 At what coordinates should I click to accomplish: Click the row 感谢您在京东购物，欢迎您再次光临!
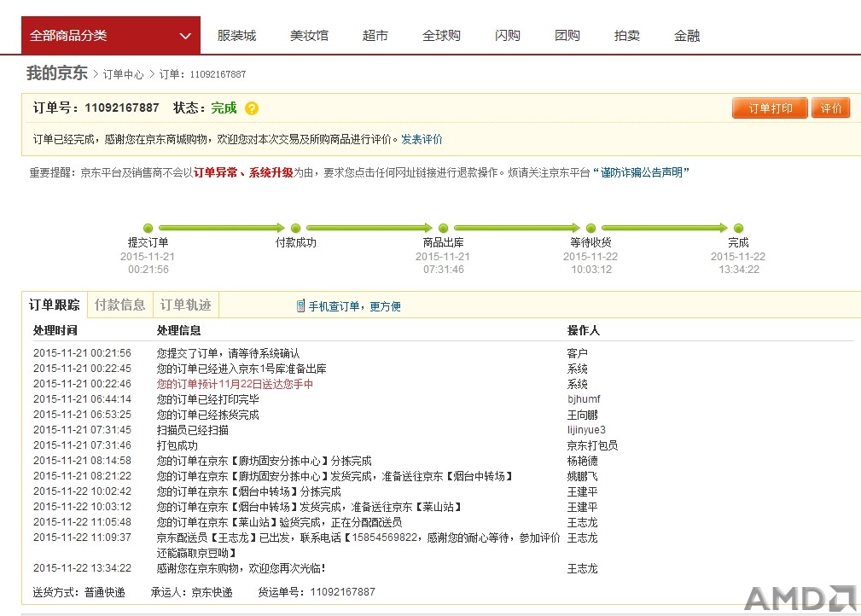[241, 568]
